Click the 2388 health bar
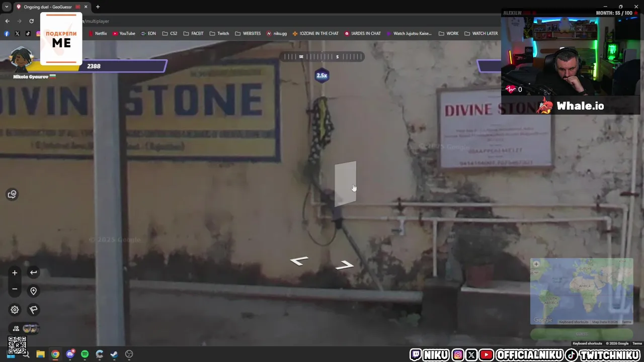This screenshot has width=644, height=362. (98, 66)
